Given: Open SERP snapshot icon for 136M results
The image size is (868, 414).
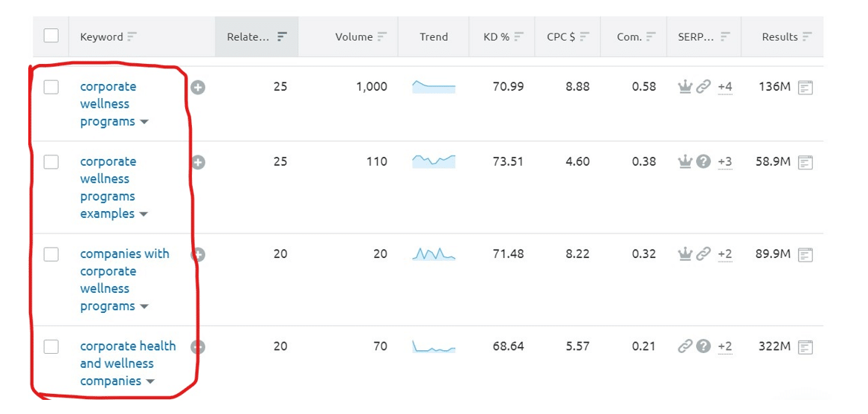Looking at the screenshot, I should pos(805,88).
